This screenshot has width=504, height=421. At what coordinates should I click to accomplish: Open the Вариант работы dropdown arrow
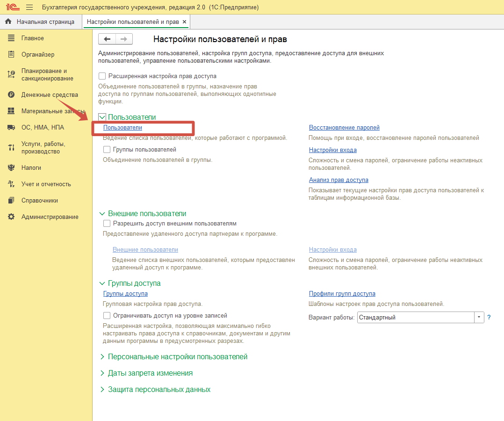coord(479,318)
